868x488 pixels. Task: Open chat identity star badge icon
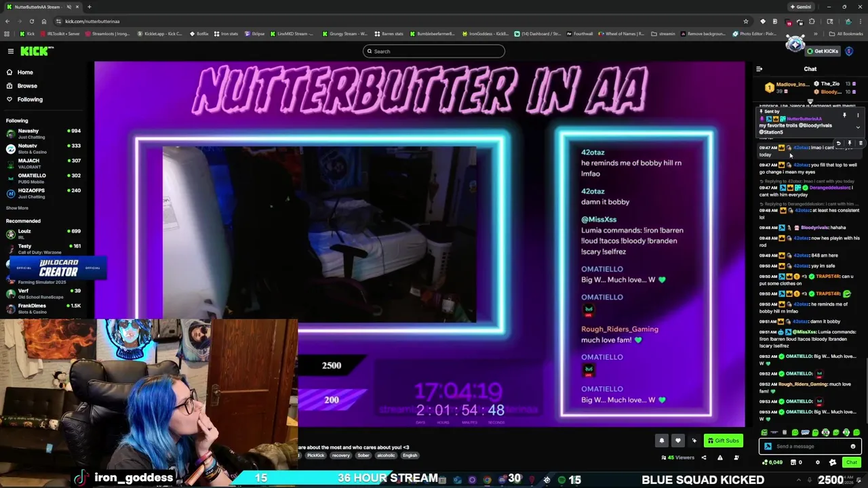[x=833, y=462]
